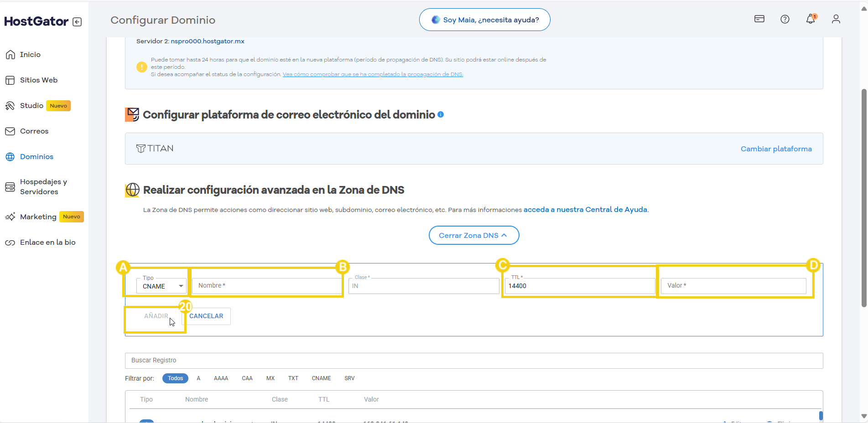Open Sitios Web in the sidebar

click(x=38, y=80)
